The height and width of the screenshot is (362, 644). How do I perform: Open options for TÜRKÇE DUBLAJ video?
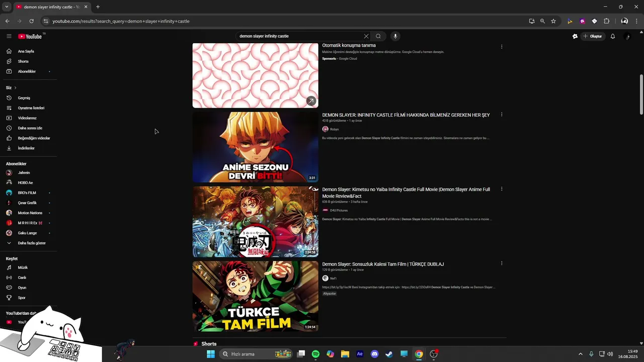(x=502, y=263)
